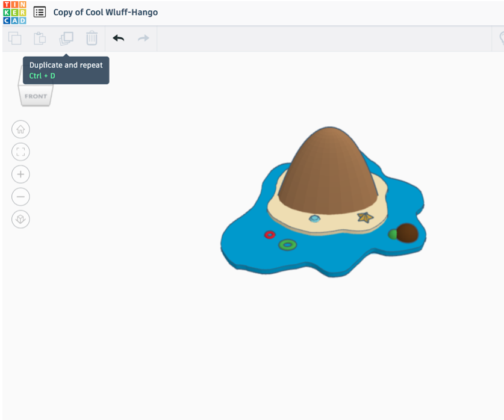This screenshot has height=420, width=504.
Task: Redo the last action
Action: tap(143, 38)
